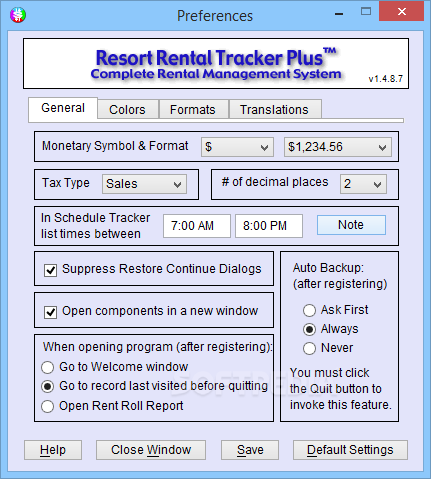
Task: Minimize the Preferences window
Action: [x=339, y=14]
